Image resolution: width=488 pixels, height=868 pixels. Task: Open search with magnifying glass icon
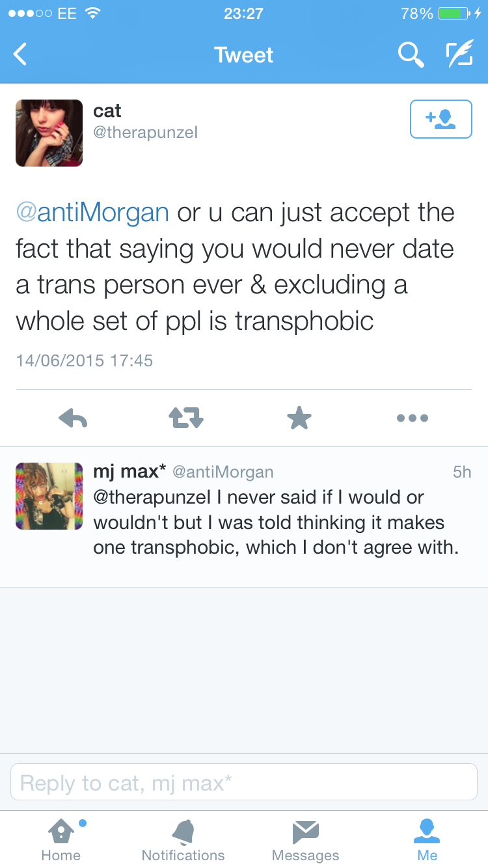click(x=411, y=55)
